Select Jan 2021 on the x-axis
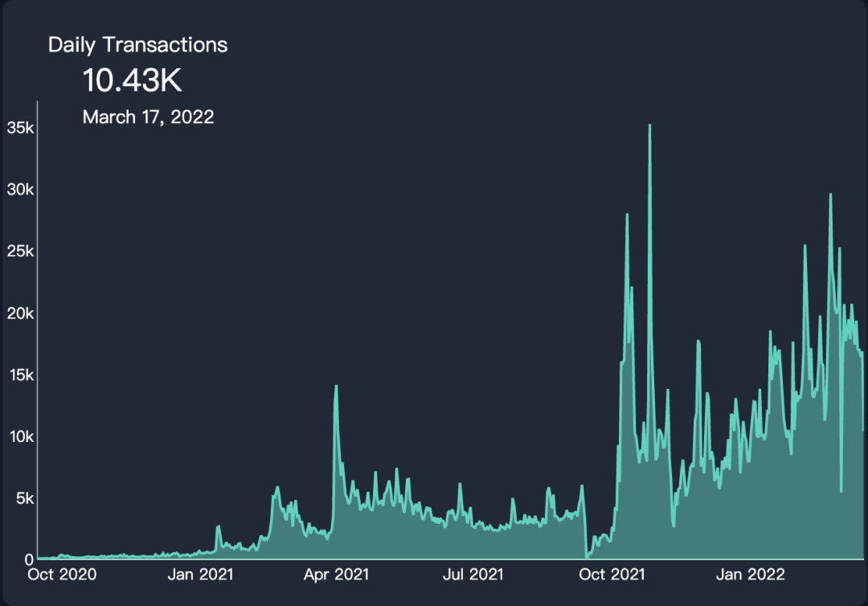This screenshot has height=606, width=868. pos(199,575)
